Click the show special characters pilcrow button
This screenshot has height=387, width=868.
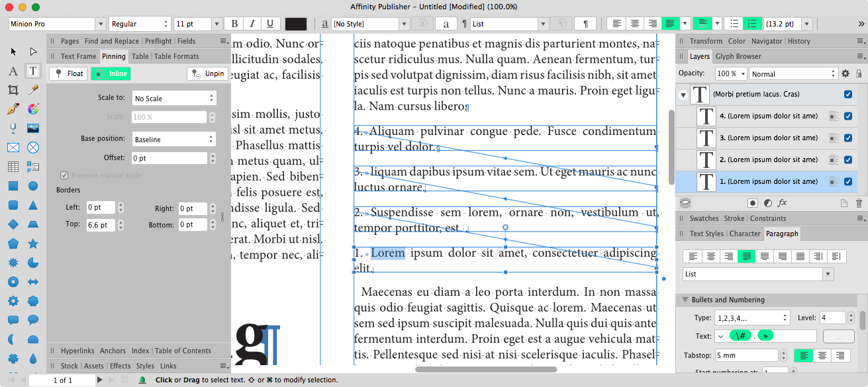[x=585, y=24]
